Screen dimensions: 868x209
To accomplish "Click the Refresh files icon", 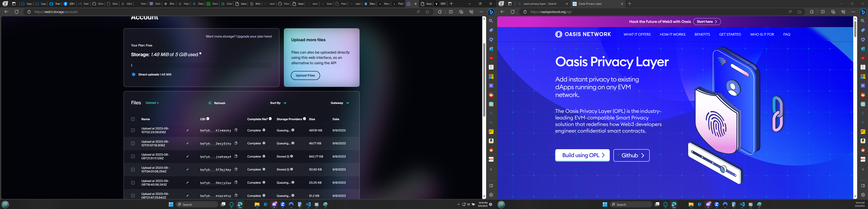I will (210, 103).
